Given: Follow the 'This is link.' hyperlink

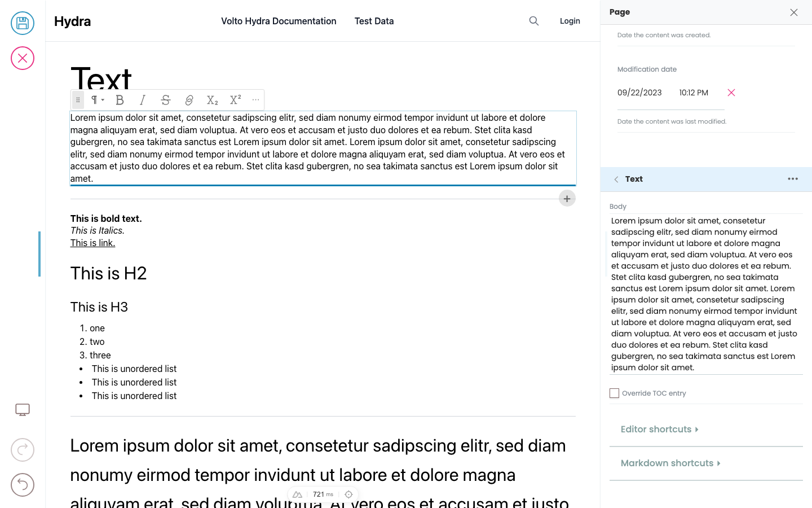Looking at the screenshot, I should coord(92,243).
